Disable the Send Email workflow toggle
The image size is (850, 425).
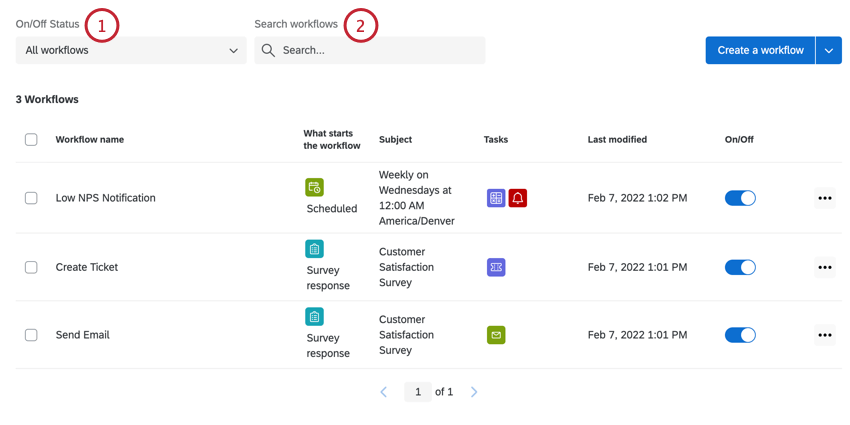[x=740, y=335]
